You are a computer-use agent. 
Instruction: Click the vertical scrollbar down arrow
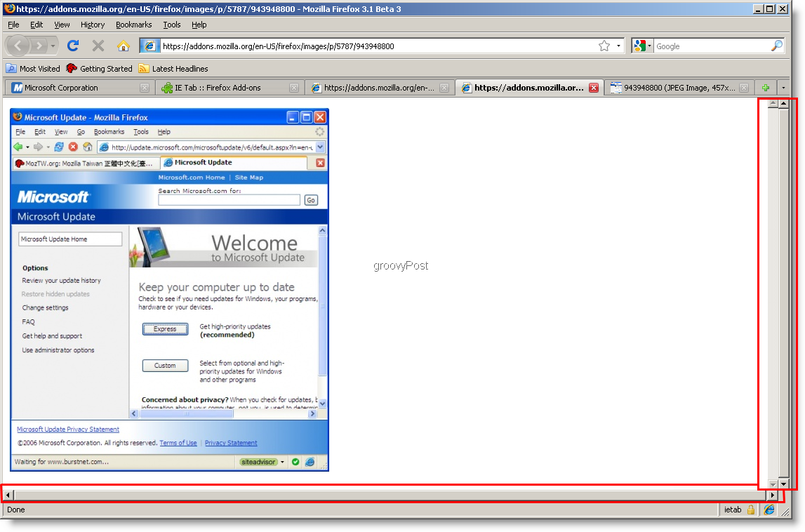click(783, 484)
